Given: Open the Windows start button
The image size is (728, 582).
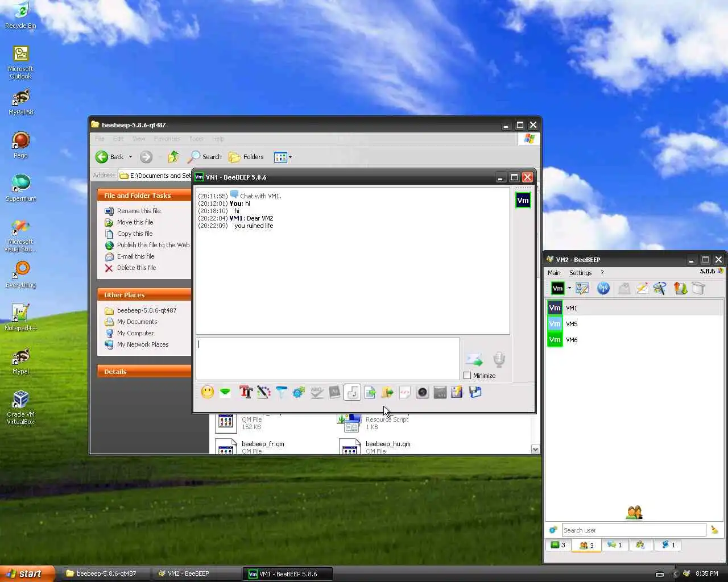Looking at the screenshot, I should click(28, 573).
